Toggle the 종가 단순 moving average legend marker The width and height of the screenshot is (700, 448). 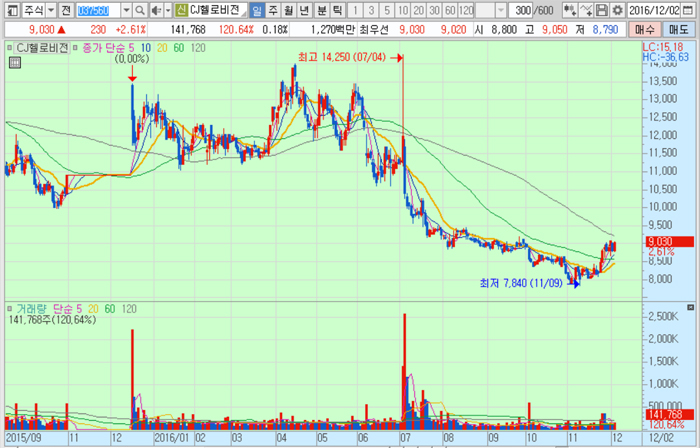pyautogui.click(x=74, y=47)
